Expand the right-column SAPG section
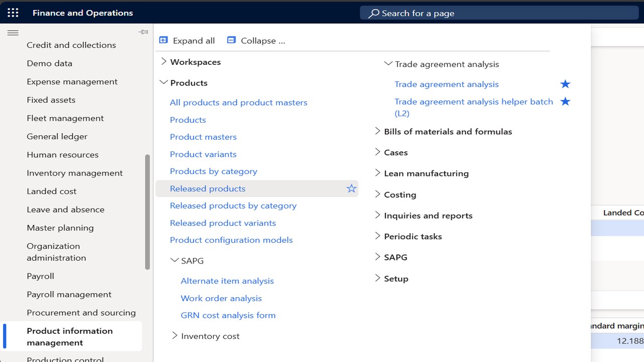This screenshot has height=362, width=644. 377,257
